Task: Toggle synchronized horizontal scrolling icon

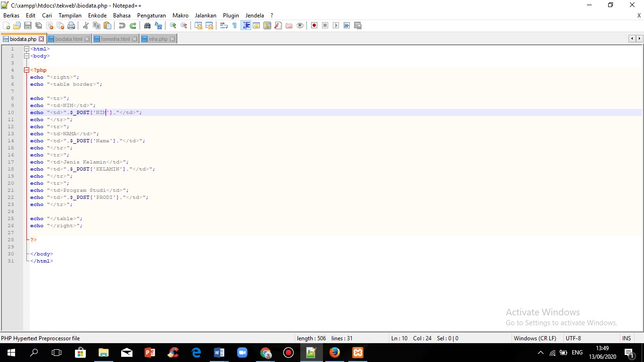Action: point(209,25)
